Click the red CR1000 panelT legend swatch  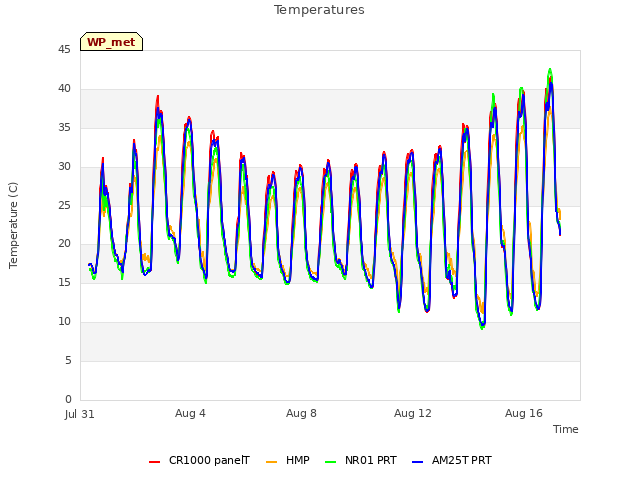tap(154, 462)
